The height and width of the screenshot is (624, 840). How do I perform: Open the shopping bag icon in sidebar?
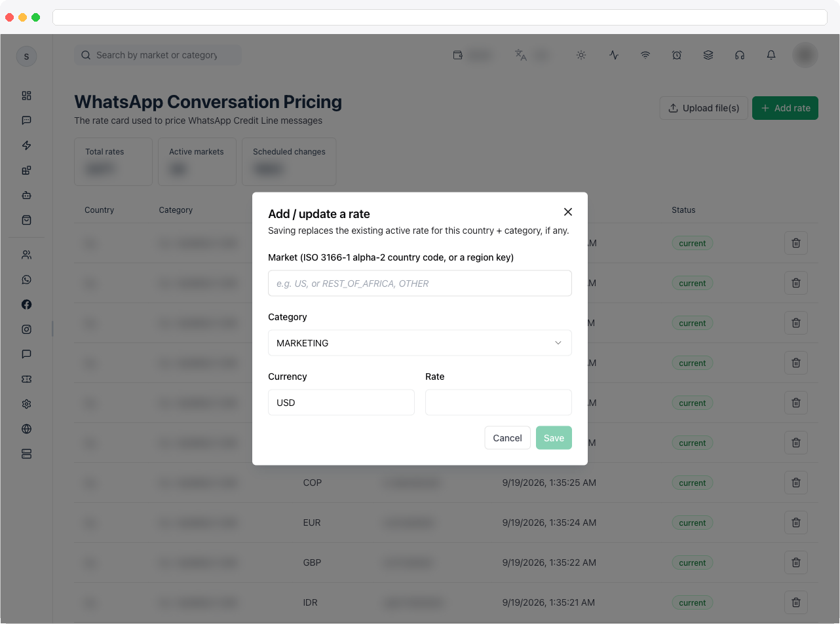[x=26, y=220]
